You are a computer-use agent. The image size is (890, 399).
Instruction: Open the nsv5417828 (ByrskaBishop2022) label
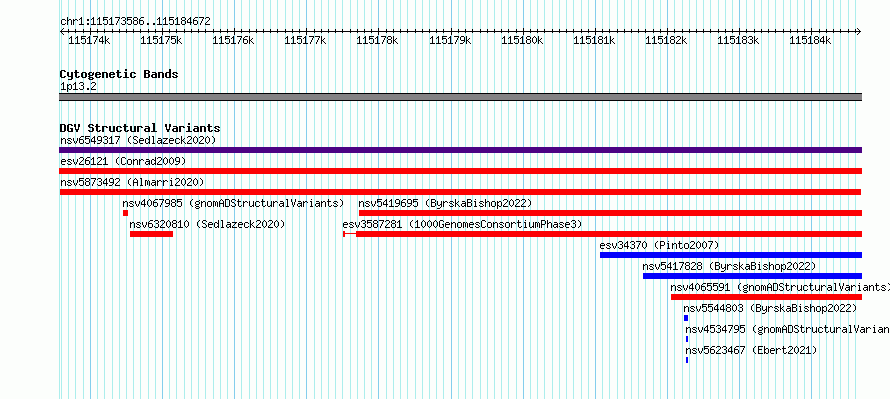click(x=729, y=266)
